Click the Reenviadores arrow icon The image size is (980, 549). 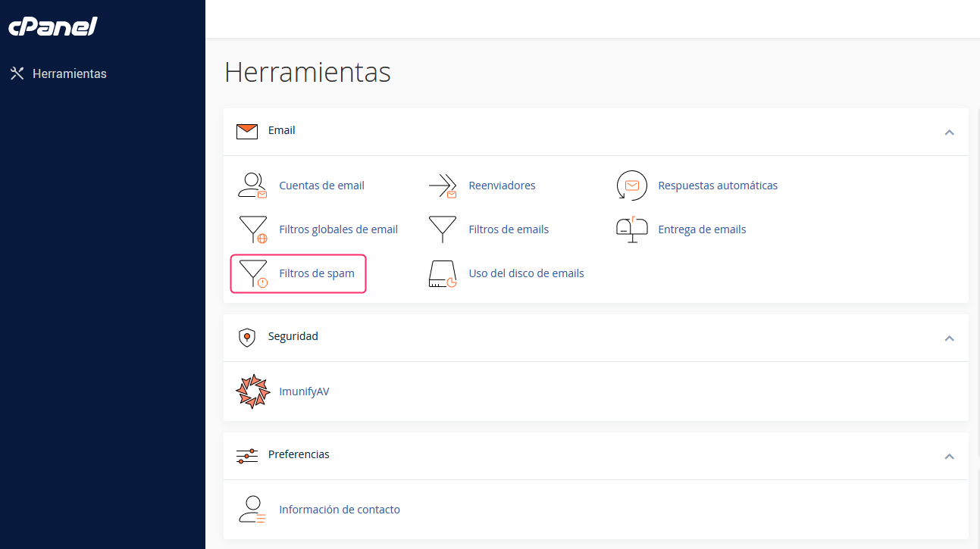(x=442, y=186)
